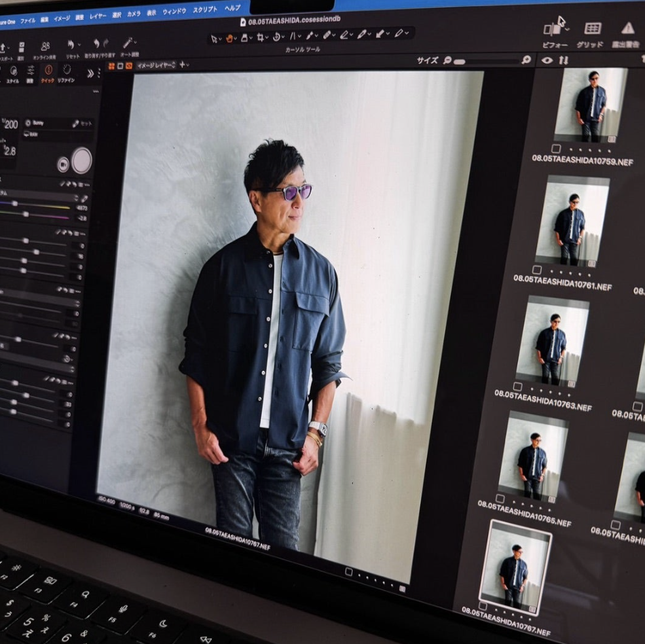Toggle ビフォー before/after view

(x=553, y=29)
